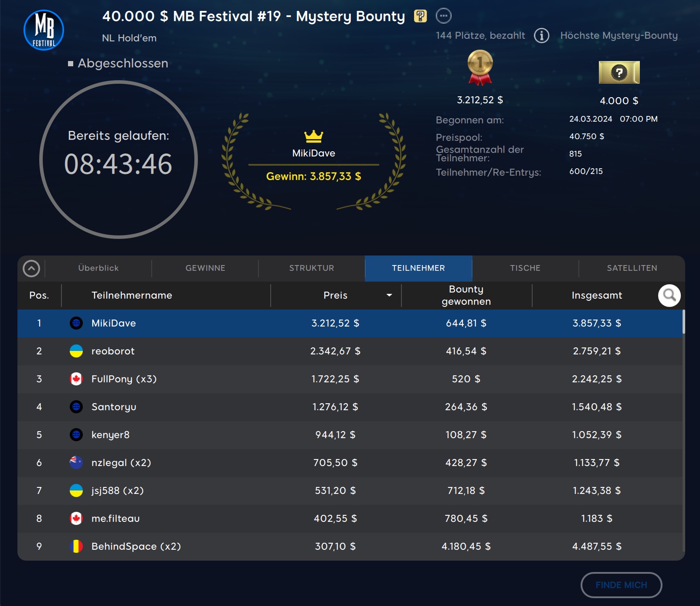Open the SATELLITEN tab
The height and width of the screenshot is (606, 700).
pos(632,268)
